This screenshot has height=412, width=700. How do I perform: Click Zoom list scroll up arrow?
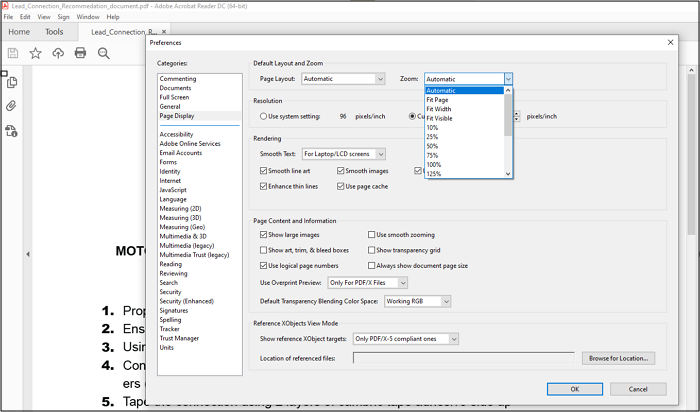click(508, 90)
